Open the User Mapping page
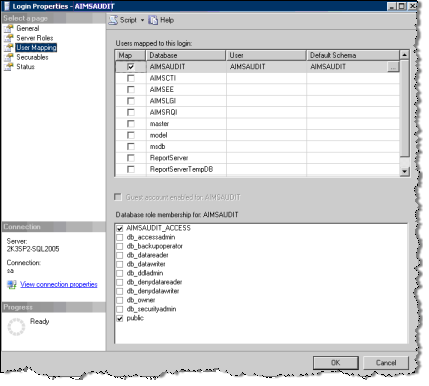Image resolution: width=429 pixels, height=386 pixels. (x=36, y=48)
